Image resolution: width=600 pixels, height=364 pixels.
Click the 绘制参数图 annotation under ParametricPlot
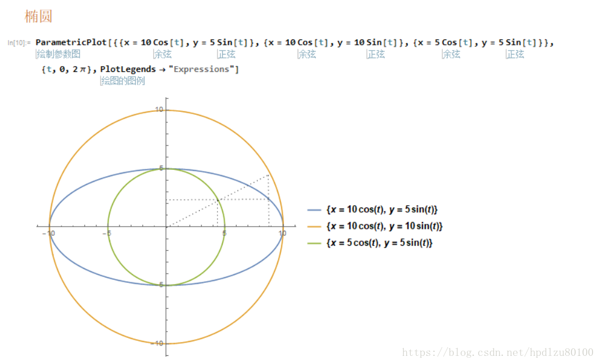coord(58,54)
